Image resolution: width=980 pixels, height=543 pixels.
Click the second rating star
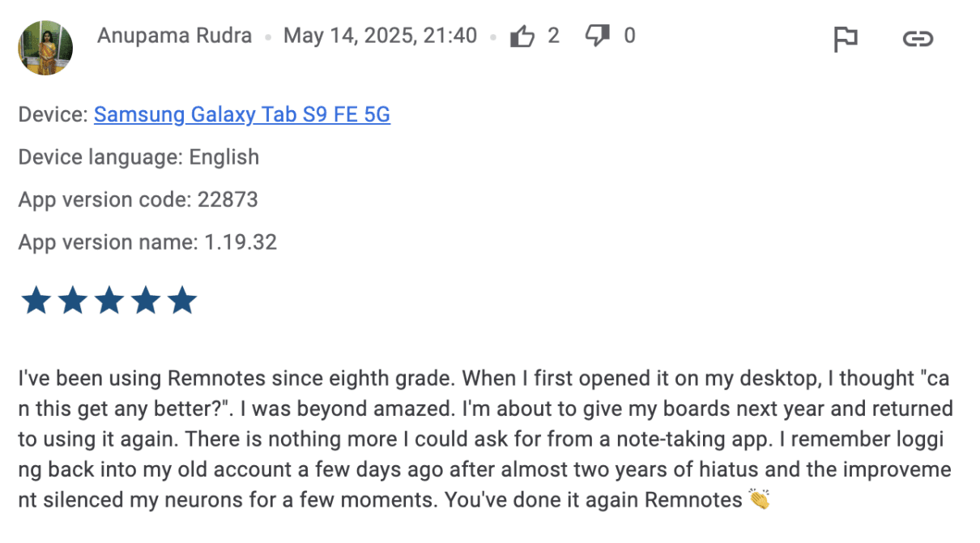tap(73, 301)
